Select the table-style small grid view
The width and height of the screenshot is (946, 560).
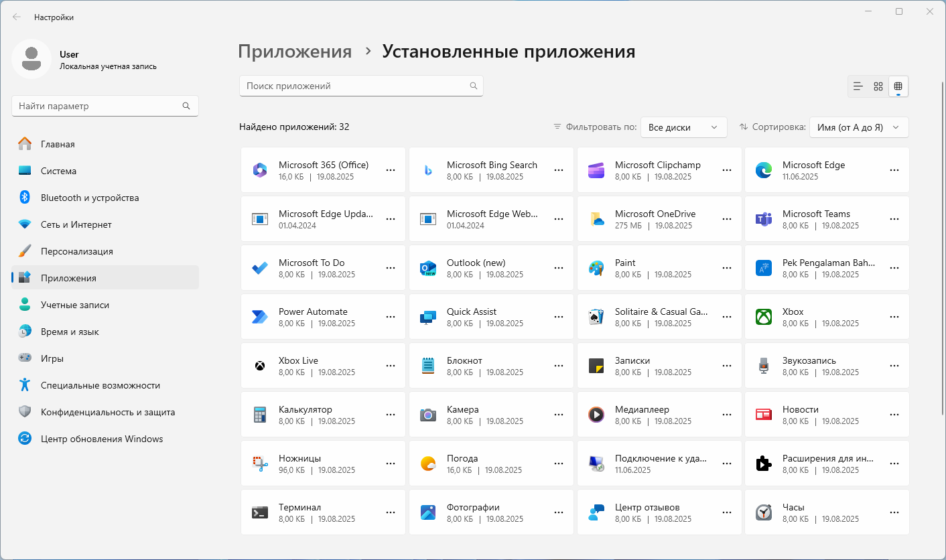[x=898, y=86]
